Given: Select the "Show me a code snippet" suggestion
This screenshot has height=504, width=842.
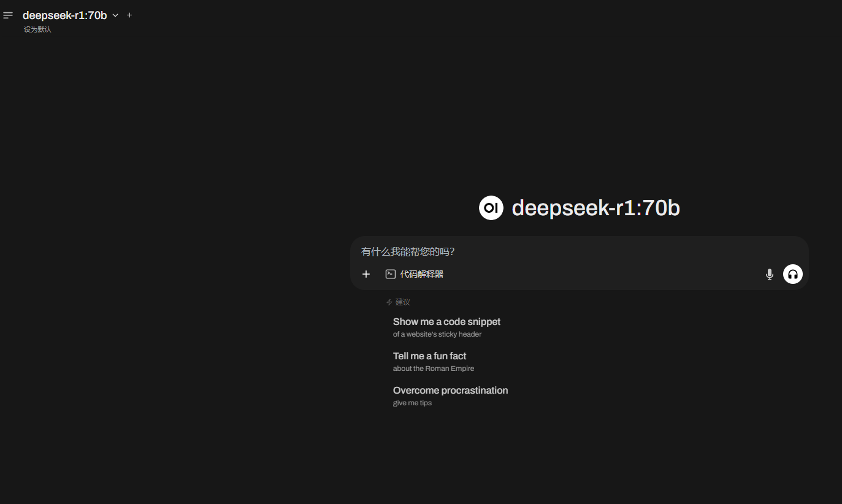Looking at the screenshot, I should [446, 327].
